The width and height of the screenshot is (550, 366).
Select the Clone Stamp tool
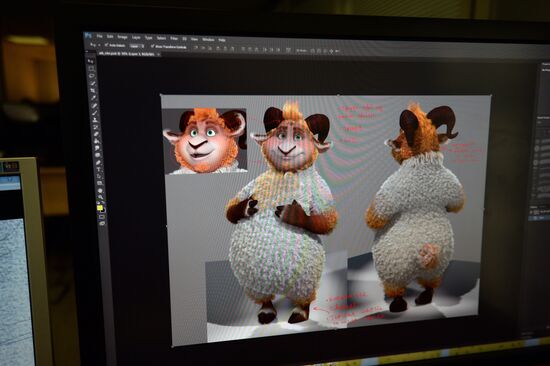tap(95, 120)
